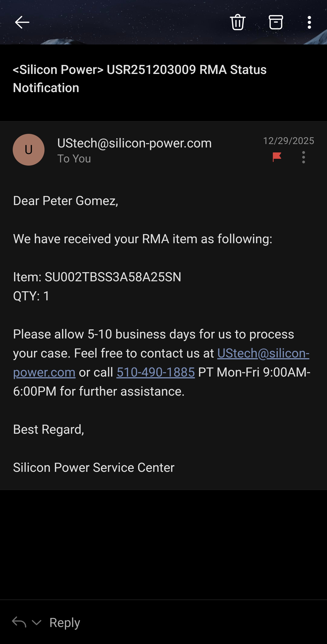Toggle the red flag on this message
Image resolution: width=327 pixels, height=644 pixels.
(x=277, y=157)
